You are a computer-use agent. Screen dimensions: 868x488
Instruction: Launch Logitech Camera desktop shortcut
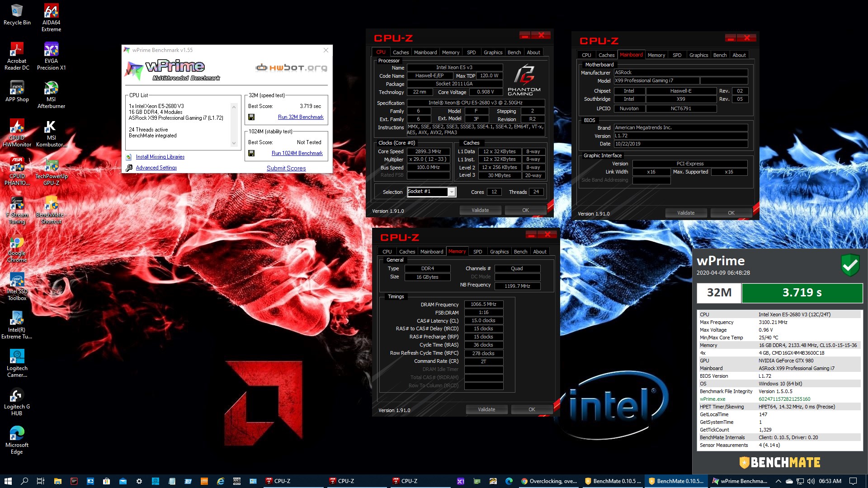(x=17, y=363)
